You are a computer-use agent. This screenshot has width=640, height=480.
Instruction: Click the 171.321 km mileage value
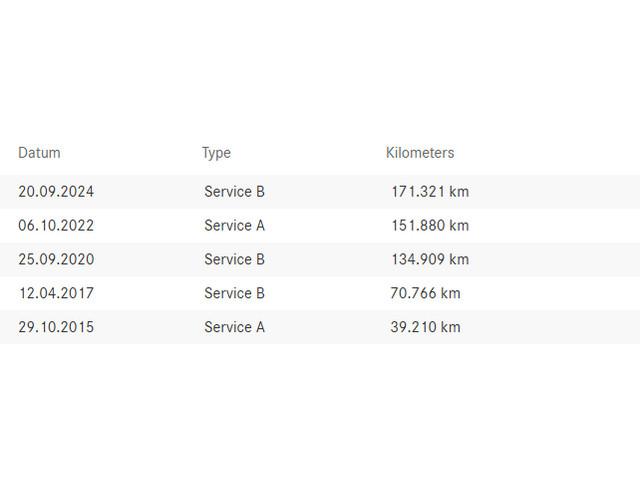coord(430,191)
